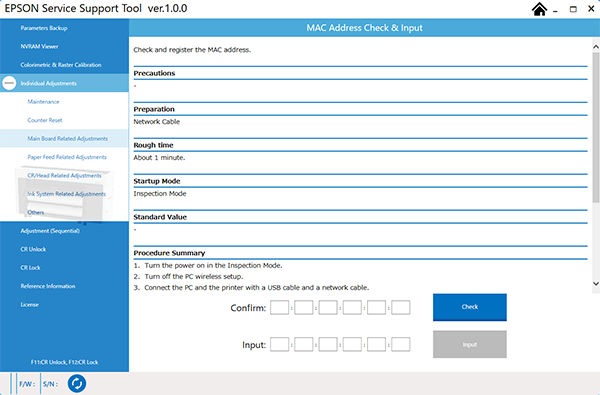Open Maintenance submenu
This screenshot has height=395, width=600.
click(43, 102)
